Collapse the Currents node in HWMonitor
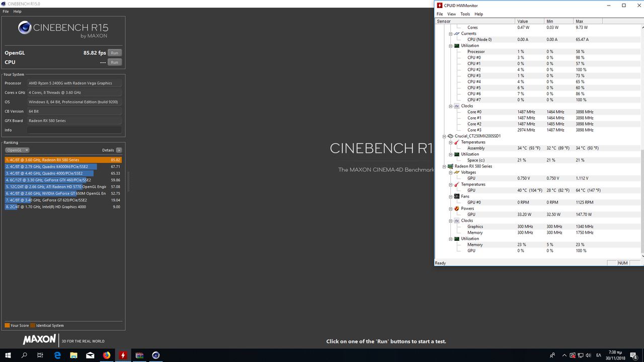Image resolution: width=644 pixels, height=362 pixels. coord(451,34)
